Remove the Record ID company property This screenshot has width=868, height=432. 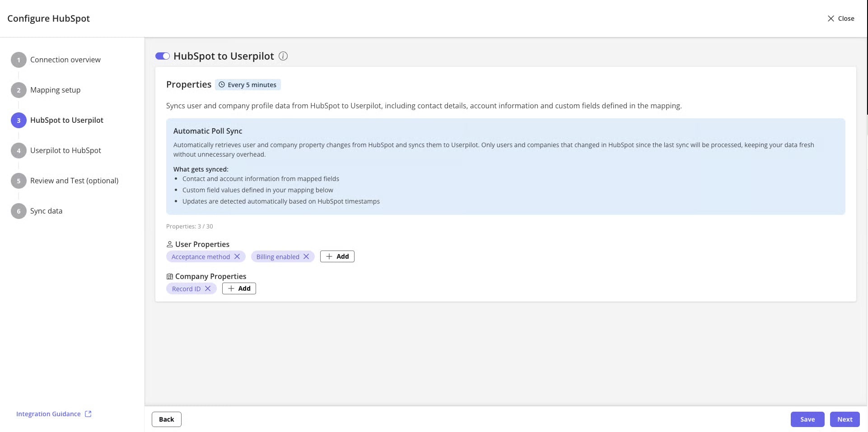point(208,288)
